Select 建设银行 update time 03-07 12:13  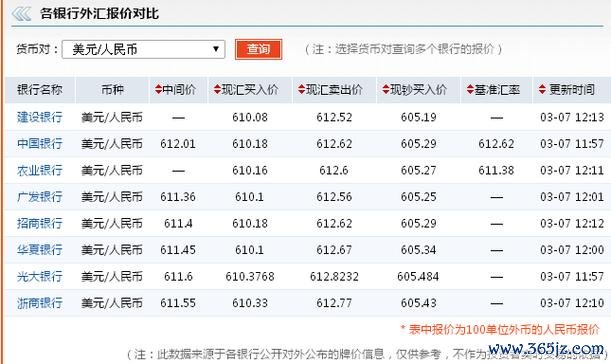pos(572,117)
